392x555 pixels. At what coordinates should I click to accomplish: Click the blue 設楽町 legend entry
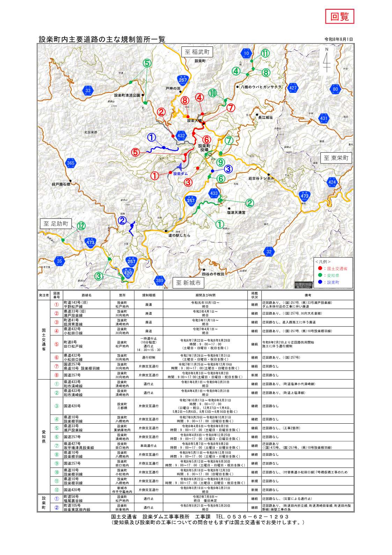click(x=328, y=282)
